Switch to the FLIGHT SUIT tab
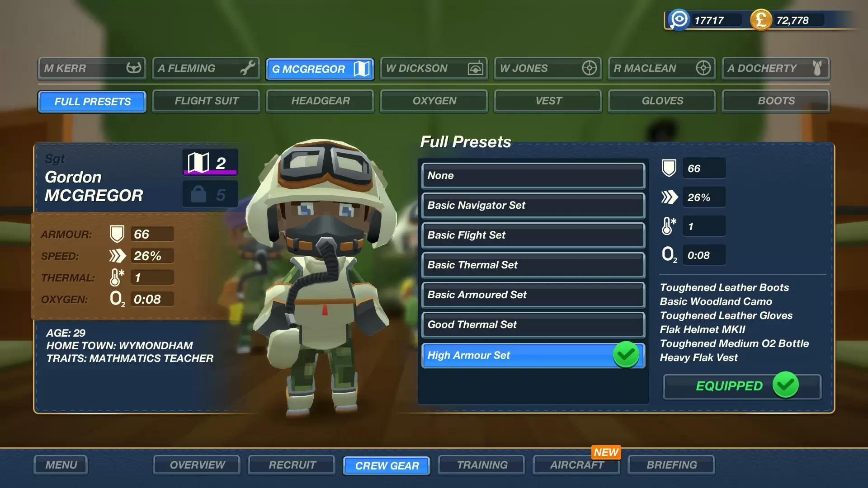This screenshot has height=488, width=868. [x=206, y=101]
